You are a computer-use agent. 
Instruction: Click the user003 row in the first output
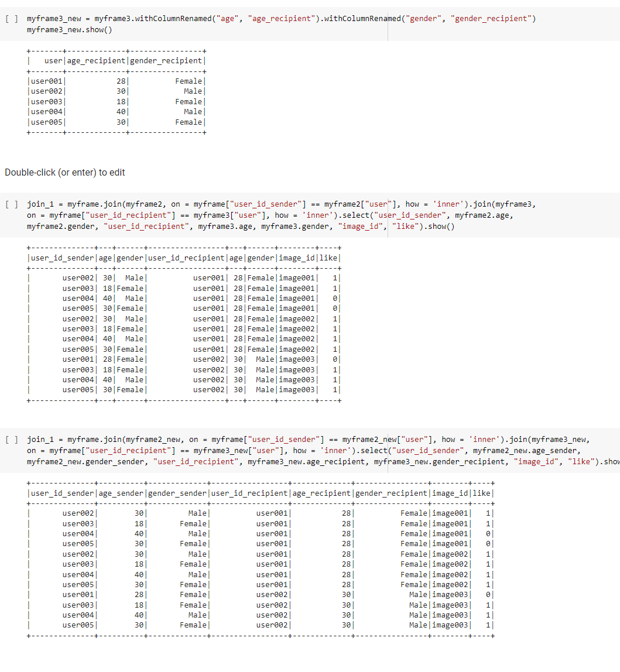(117, 102)
